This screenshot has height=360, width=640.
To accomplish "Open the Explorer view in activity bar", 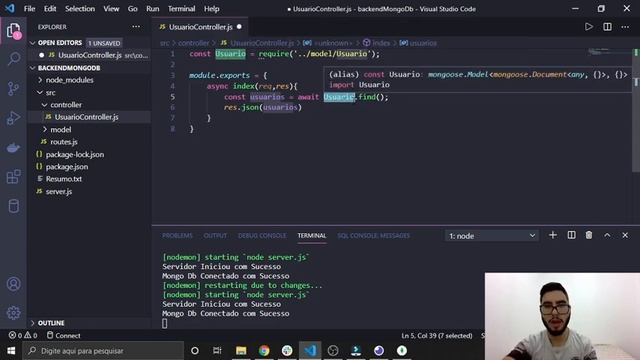I will (13, 31).
